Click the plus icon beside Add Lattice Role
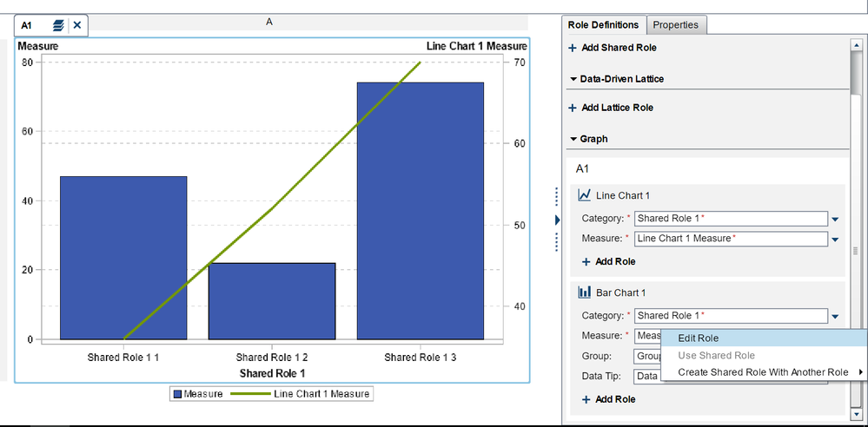This screenshot has width=868, height=427. (573, 108)
